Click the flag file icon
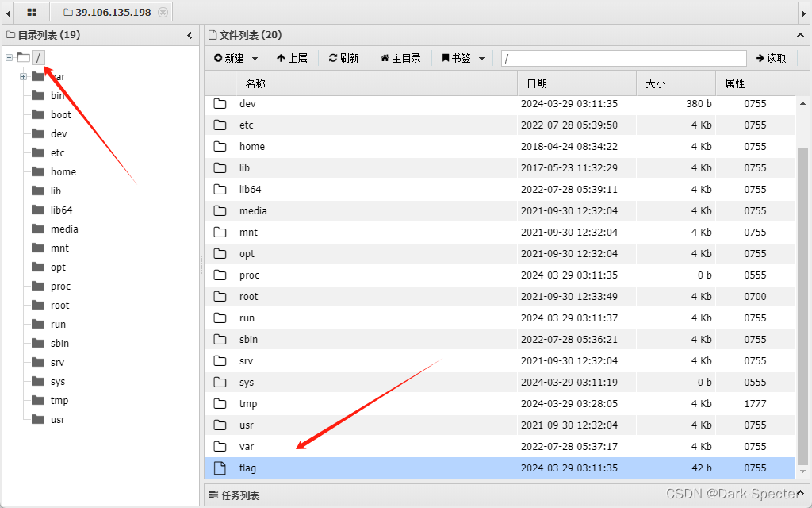The width and height of the screenshot is (812, 508). 220,468
